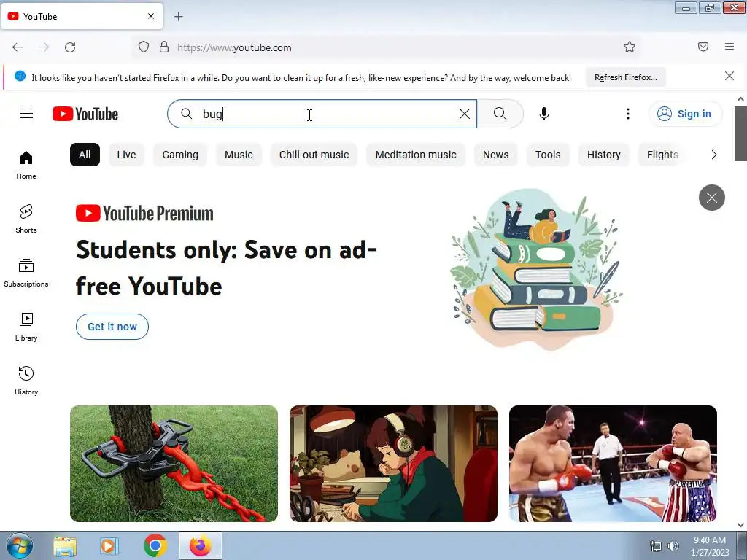This screenshot has height=560, width=747.
Task: Select the Tools filter chip
Action: point(548,155)
